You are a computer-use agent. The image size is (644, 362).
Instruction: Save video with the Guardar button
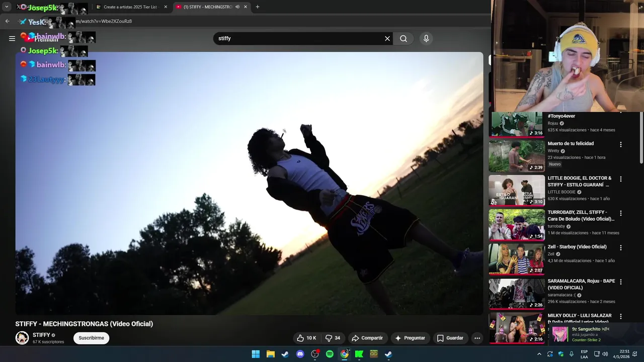(x=450, y=338)
